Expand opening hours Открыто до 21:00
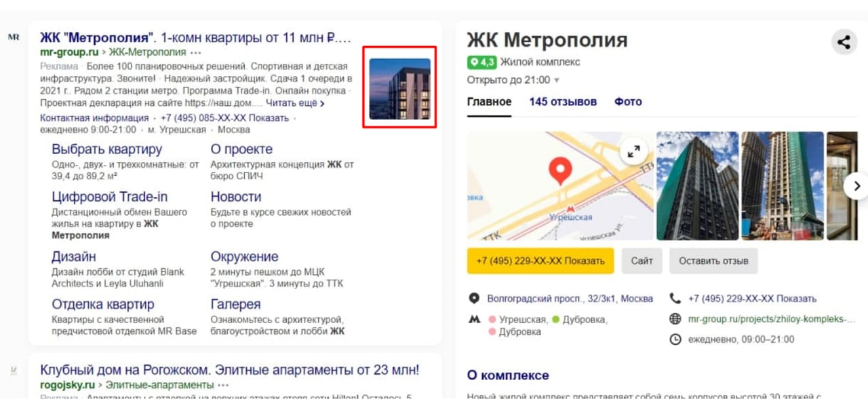868x408 pixels. [x=513, y=80]
